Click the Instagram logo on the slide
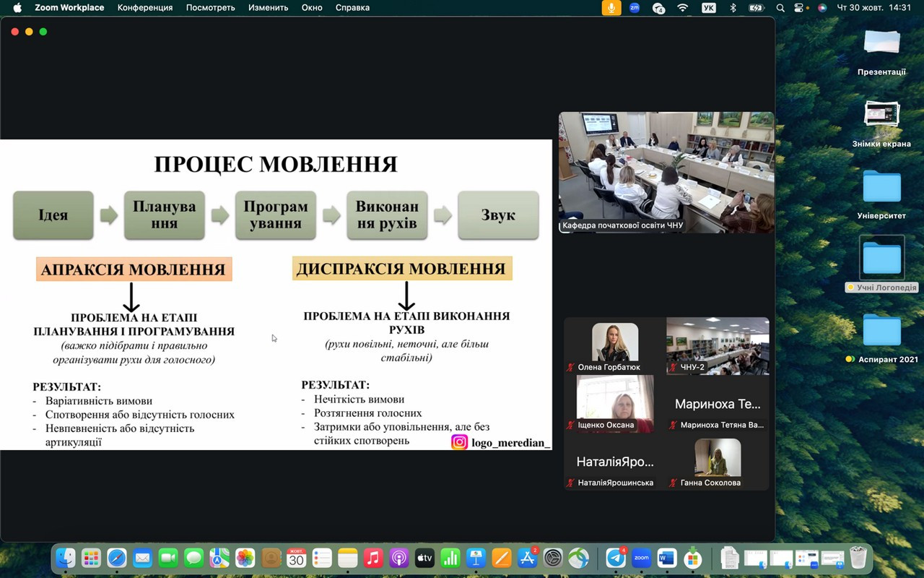This screenshot has height=578, width=924. coord(459,442)
